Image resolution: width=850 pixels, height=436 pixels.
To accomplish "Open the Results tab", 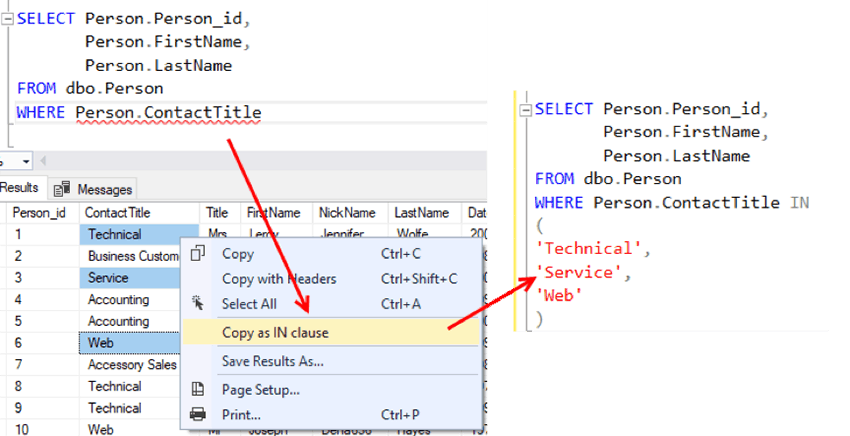I will point(19,188).
